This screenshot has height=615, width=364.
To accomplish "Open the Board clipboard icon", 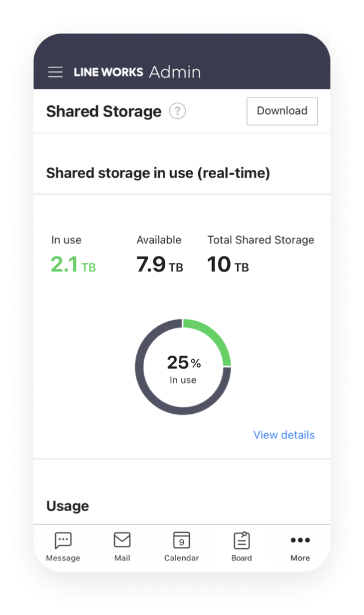I will click(241, 540).
